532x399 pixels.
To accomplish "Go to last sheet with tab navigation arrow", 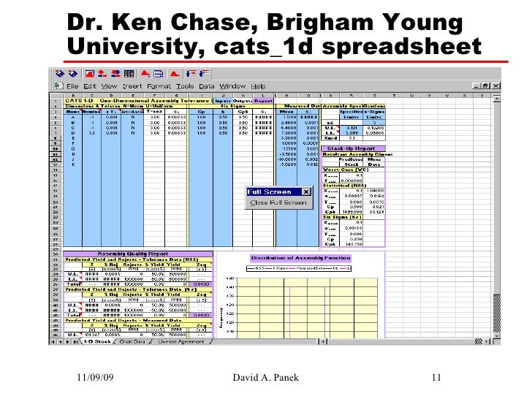I will [x=75, y=342].
